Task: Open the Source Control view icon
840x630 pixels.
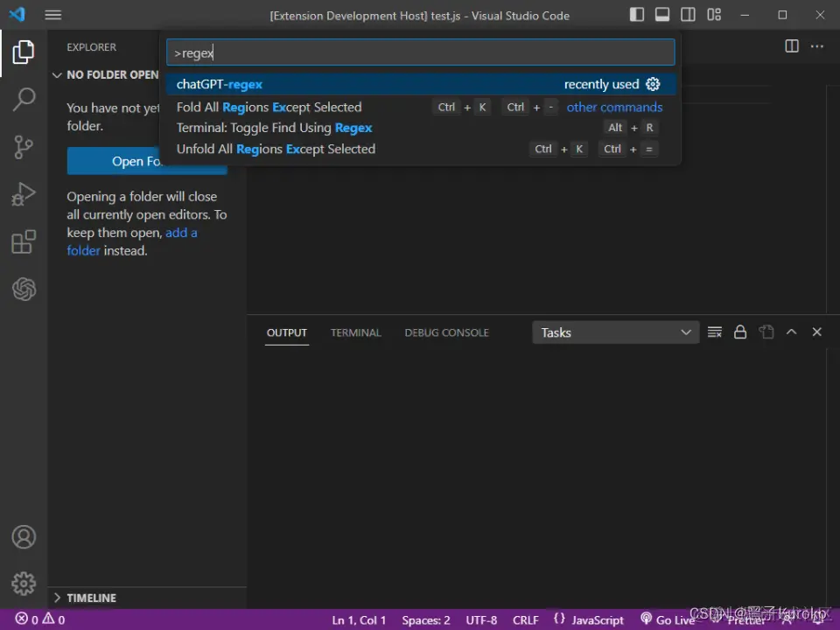Action: 24,147
